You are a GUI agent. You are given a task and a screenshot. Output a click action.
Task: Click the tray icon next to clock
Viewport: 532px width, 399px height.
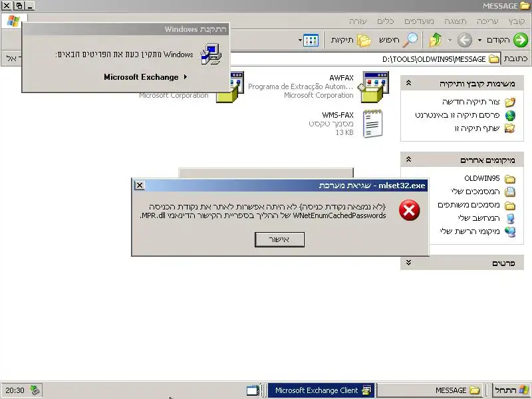35,390
